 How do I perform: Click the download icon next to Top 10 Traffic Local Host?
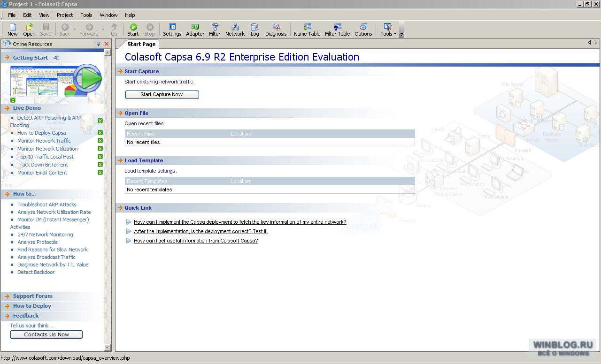(100, 156)
